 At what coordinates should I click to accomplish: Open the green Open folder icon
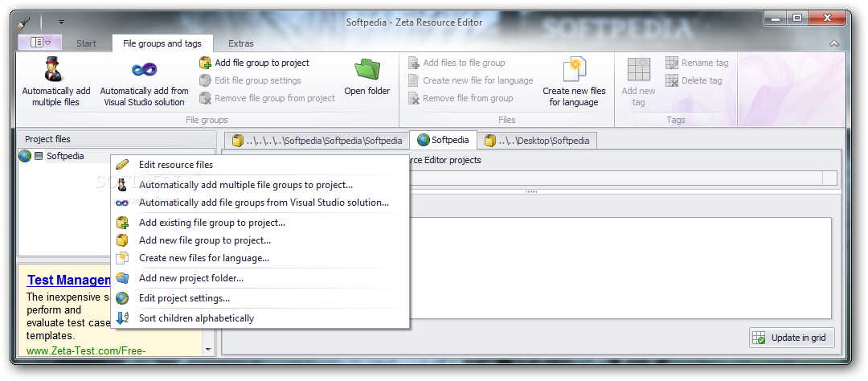pyautogui.click(x=367, y=70)
